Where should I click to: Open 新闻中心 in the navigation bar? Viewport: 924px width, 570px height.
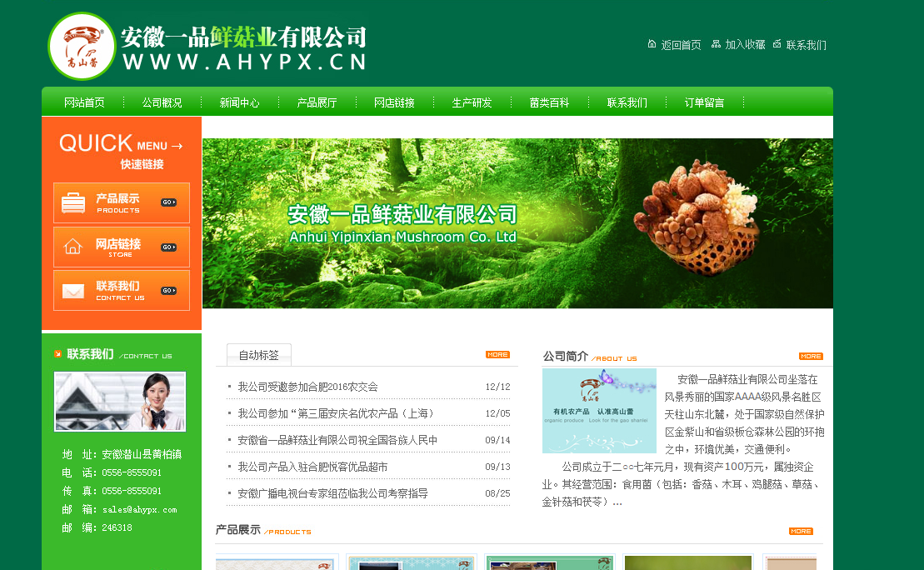[239, 102]
